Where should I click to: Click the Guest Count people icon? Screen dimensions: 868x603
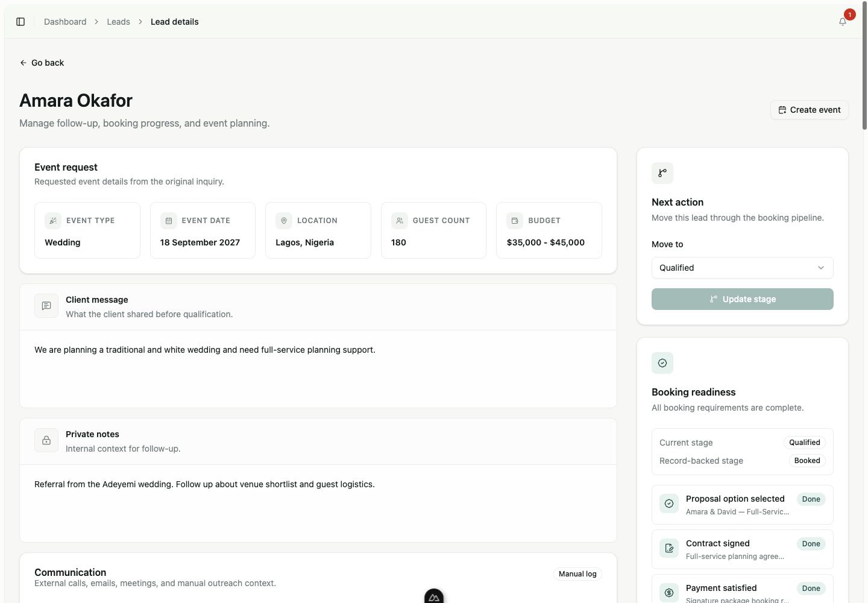tap(400, 221)
